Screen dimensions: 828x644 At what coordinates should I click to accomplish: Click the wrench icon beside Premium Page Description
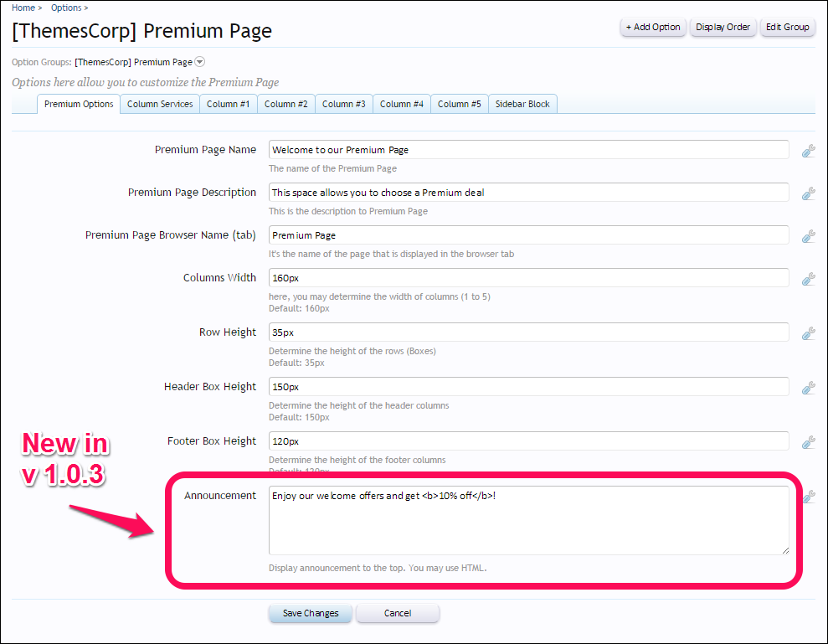click(808, 193)
